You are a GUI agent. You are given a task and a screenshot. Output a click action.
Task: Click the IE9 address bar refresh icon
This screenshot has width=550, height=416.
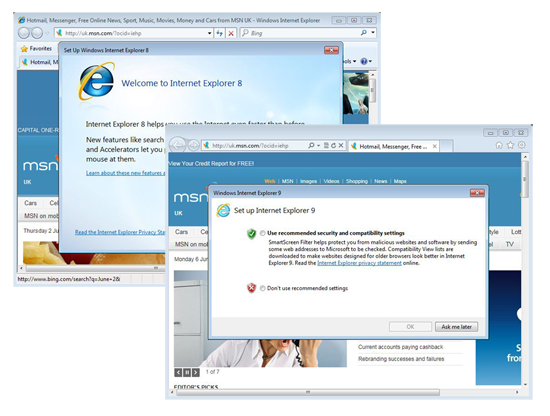[x=333, y=145]
